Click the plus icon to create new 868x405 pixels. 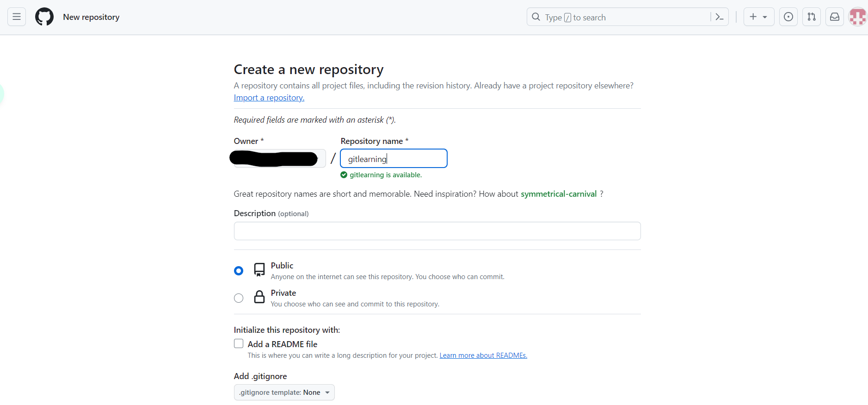753,17
